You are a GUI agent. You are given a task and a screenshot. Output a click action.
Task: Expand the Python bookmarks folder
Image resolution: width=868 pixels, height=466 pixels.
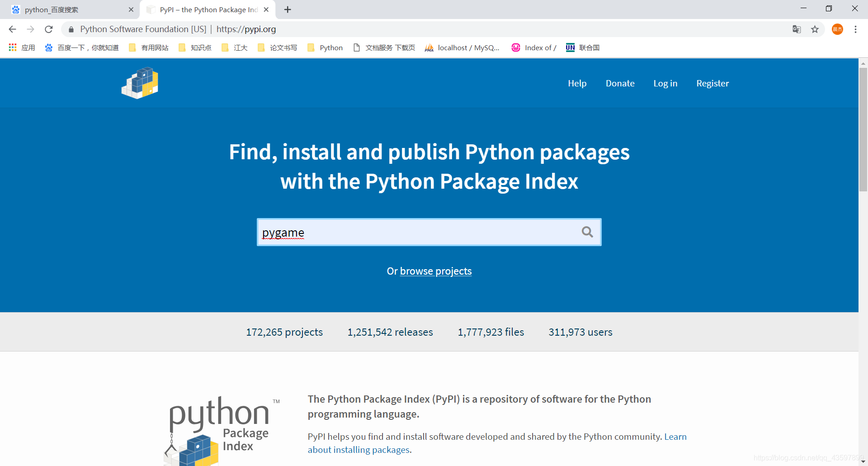tap(325, 48)
